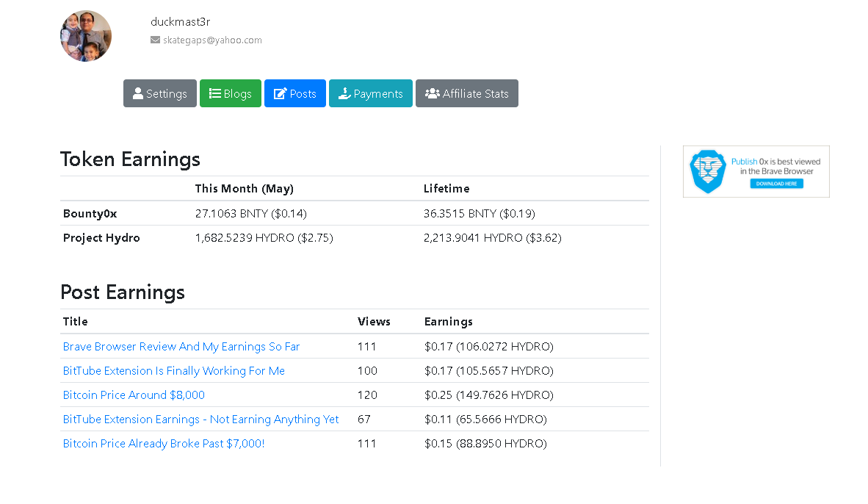Click the duckmast3r username

181,21
